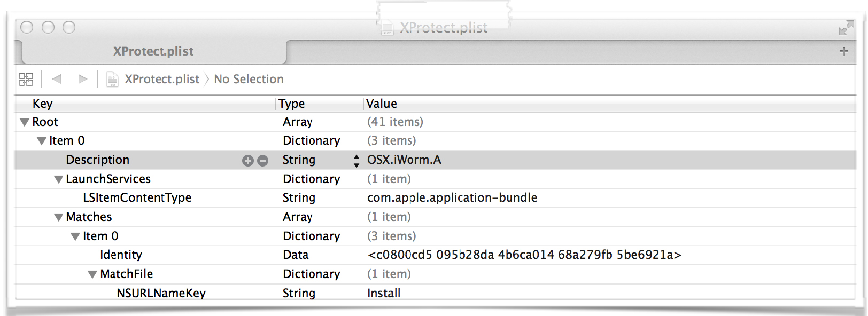868x316 pixels.
Task: Add a row with the plus icon
Action: click(248, 161)
